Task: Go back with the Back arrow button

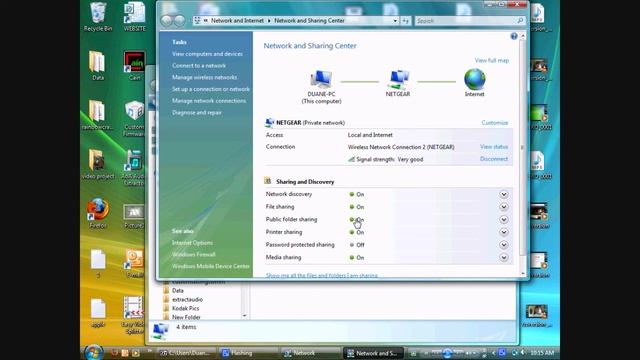Action: click(167, 20)
